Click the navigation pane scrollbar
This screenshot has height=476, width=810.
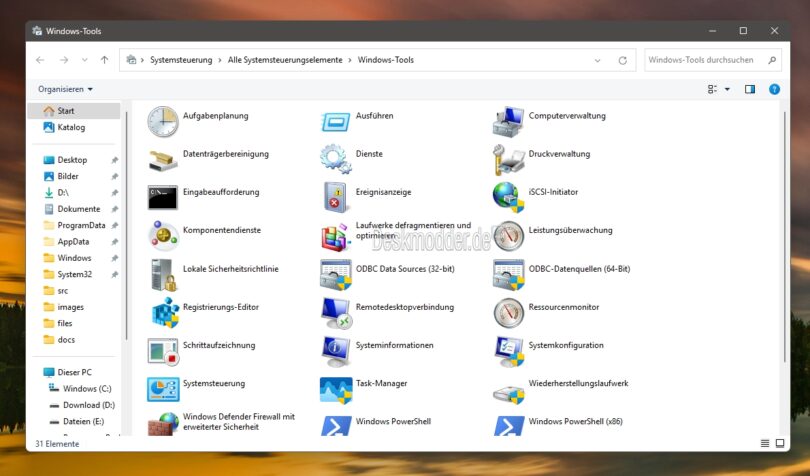[x=126, y=225]
